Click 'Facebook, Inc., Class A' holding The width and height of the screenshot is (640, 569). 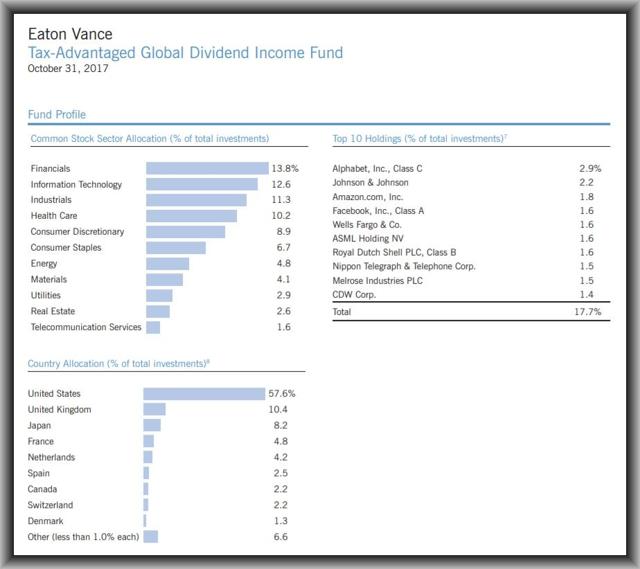click(x=378, y=211)
